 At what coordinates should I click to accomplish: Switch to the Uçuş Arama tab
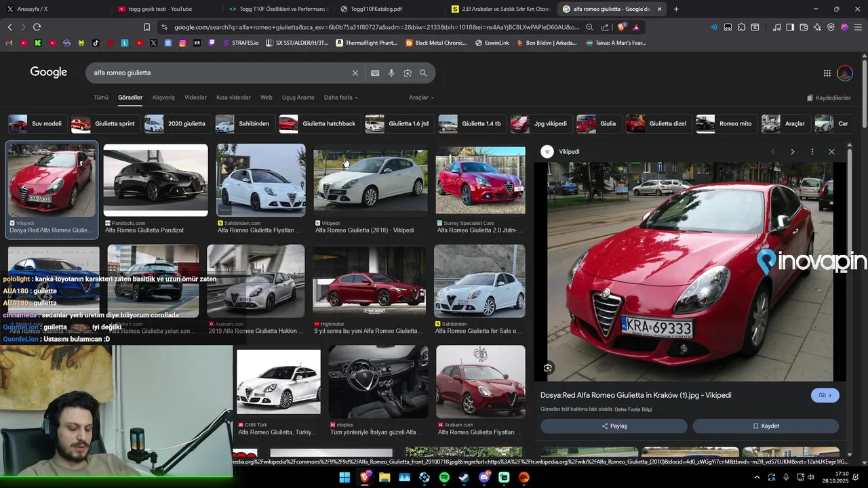coord(298,98)
